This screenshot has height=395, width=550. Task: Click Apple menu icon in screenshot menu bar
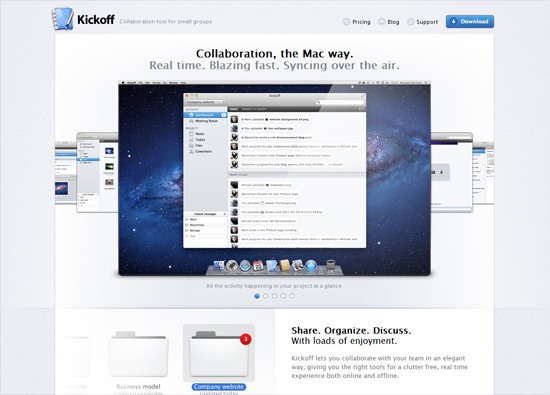pyautogui.click(x=123, y=83)
